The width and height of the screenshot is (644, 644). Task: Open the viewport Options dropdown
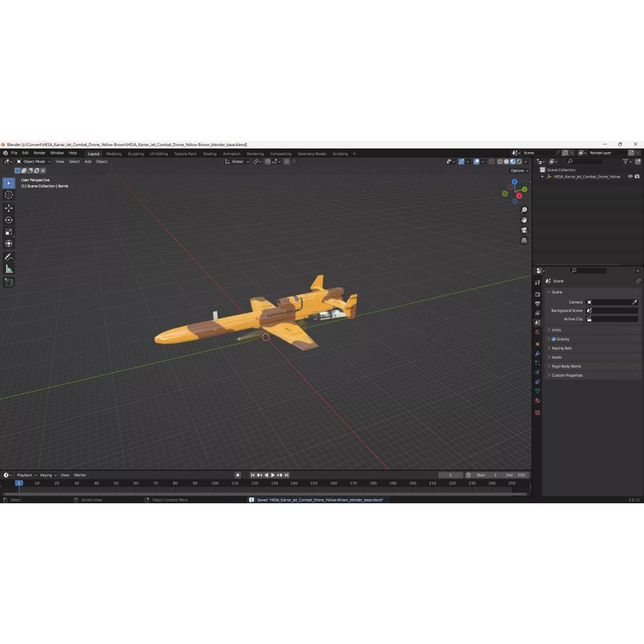[519, 171]
